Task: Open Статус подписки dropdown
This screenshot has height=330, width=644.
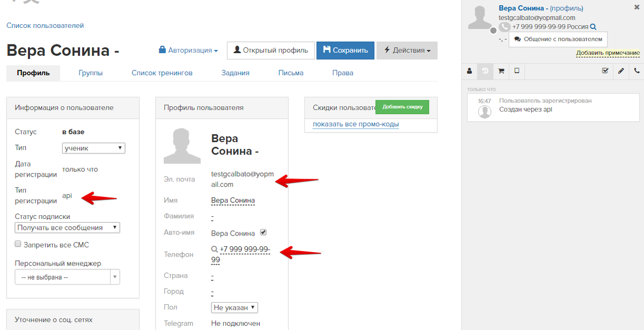Action: (x=68, y=228)
